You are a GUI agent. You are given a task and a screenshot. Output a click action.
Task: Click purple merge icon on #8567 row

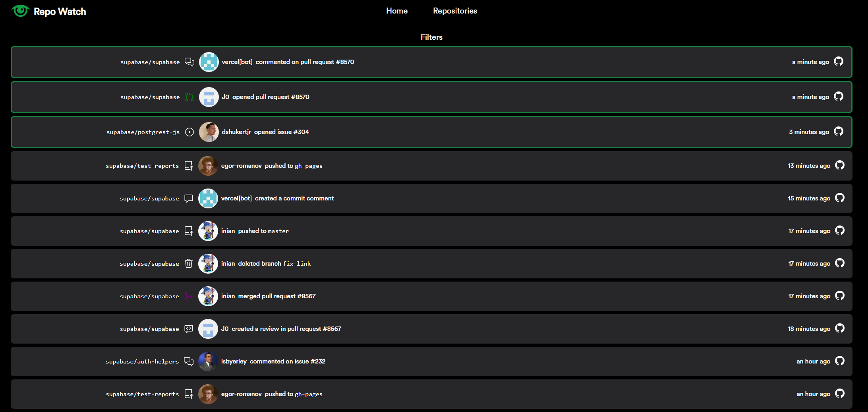tap(189, 296)
